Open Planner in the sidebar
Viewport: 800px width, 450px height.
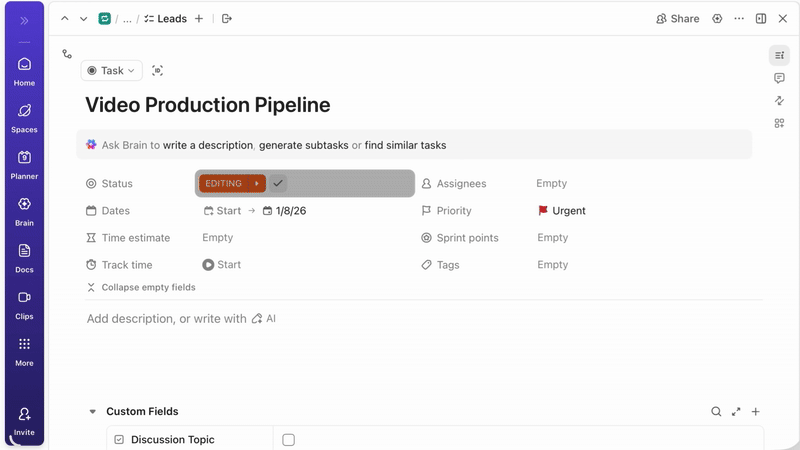[x=24, y=163]
